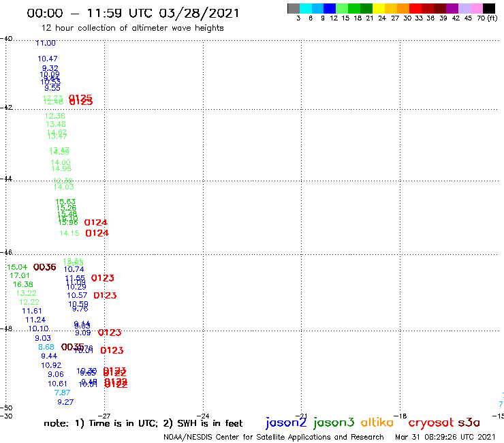
Task: Click the bottom reading 9.27
Action: 65,402
